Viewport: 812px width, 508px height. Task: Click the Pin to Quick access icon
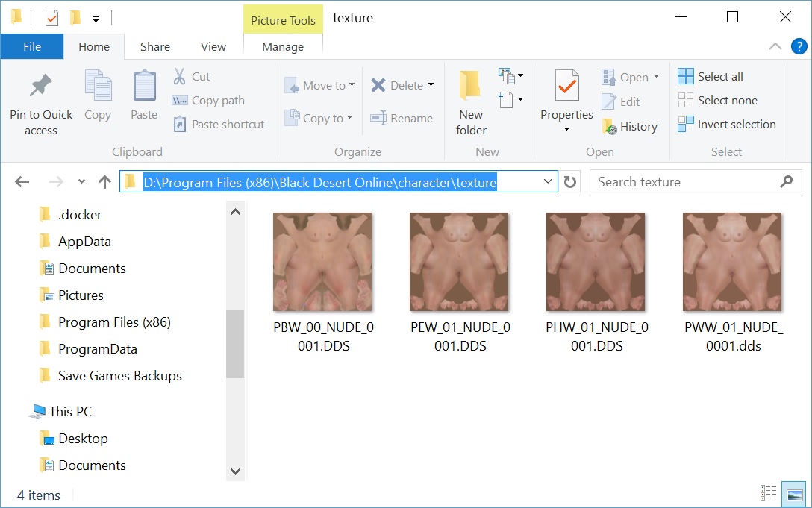pos(40,95)
